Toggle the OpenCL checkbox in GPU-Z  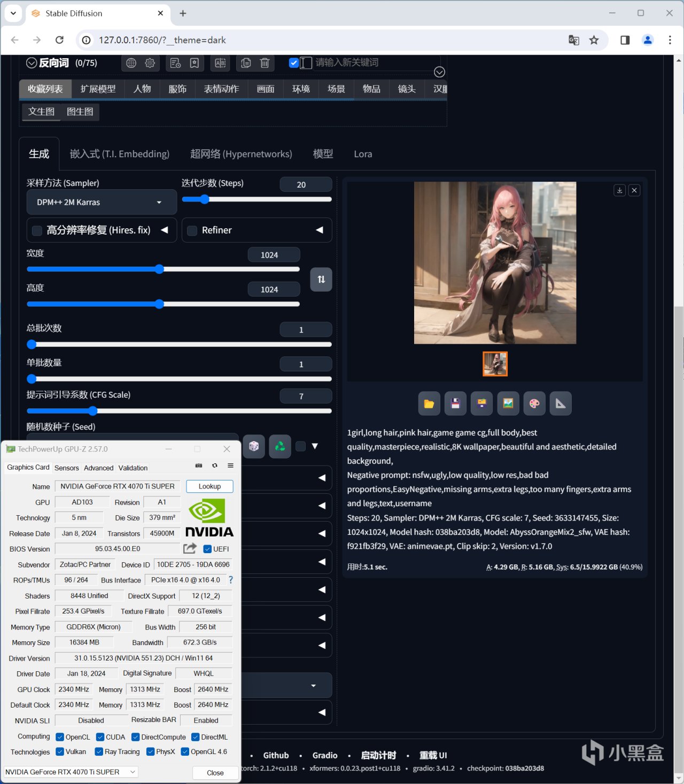[60, 737]
